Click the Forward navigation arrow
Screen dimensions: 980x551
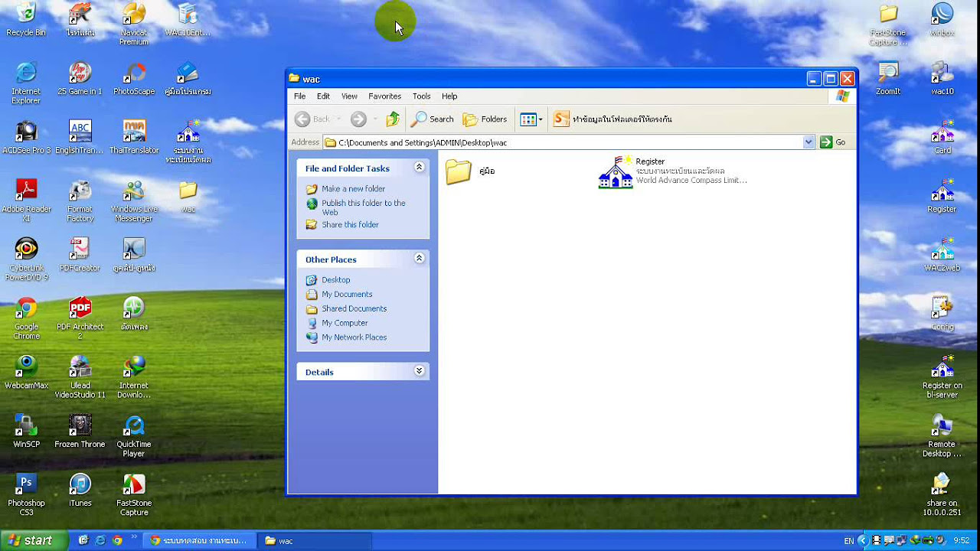358,119
